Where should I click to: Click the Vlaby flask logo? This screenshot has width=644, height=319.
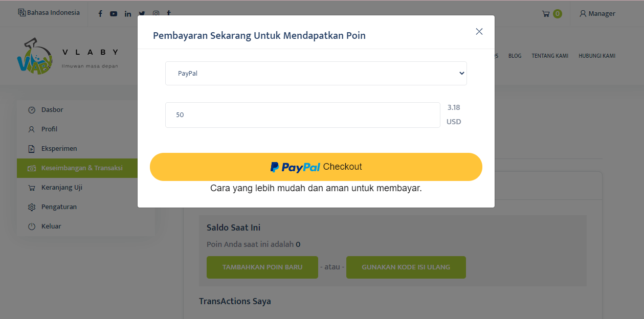pos(36,55)
